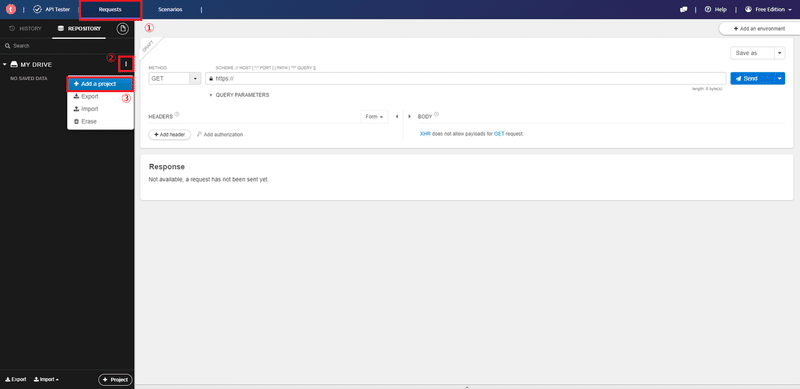Open the Import dropdown at sidebar bottom
800x389 pixels.
(x=46, y=379)
